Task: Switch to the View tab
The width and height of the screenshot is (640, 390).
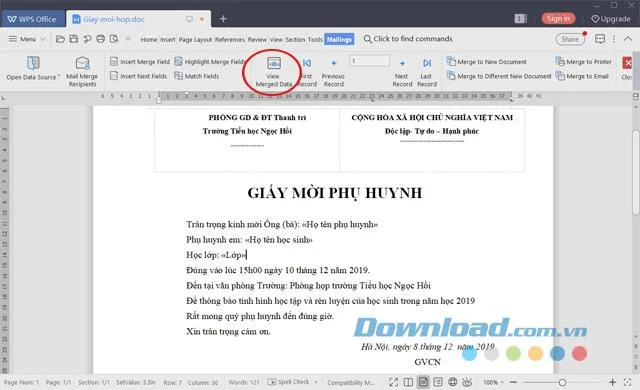Action: (x=276, y=40)
